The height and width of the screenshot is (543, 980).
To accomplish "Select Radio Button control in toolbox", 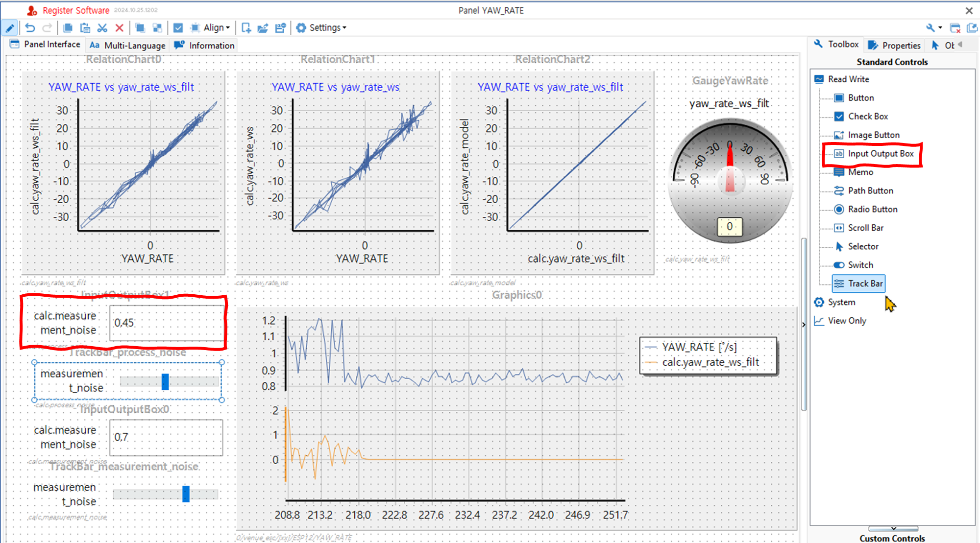I will click(872, 210).
